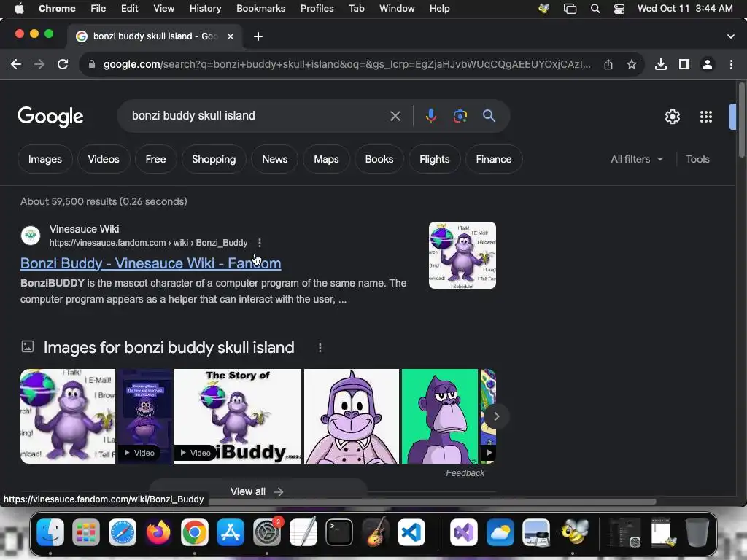Open the green background ape image

point(440,416)
